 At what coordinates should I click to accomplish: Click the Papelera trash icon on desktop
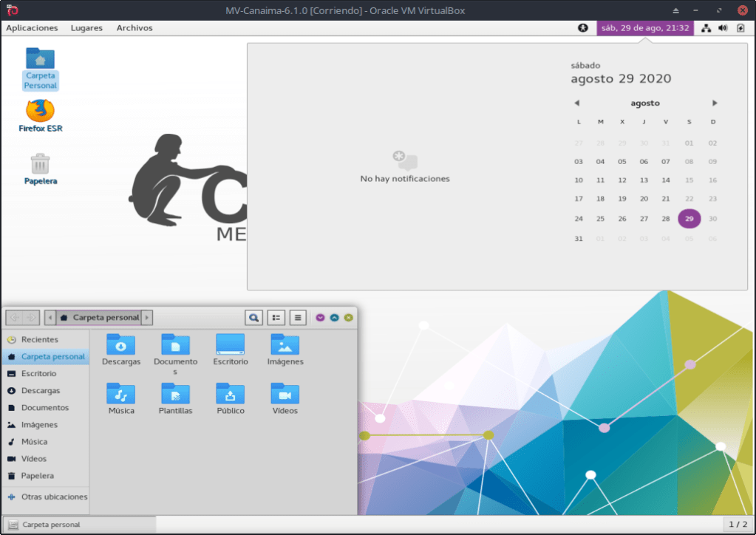click(40, 164)
